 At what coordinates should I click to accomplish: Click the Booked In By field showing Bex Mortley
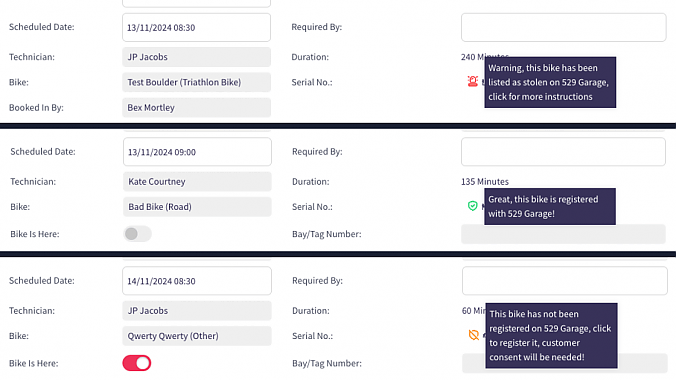click(x=197, y=107)
